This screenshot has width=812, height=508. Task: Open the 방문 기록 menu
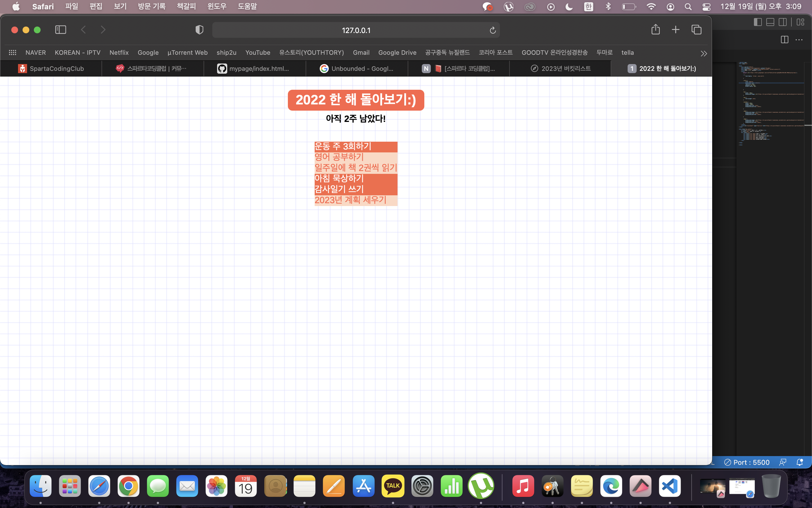pyautogui.click(x=152, y=6)
